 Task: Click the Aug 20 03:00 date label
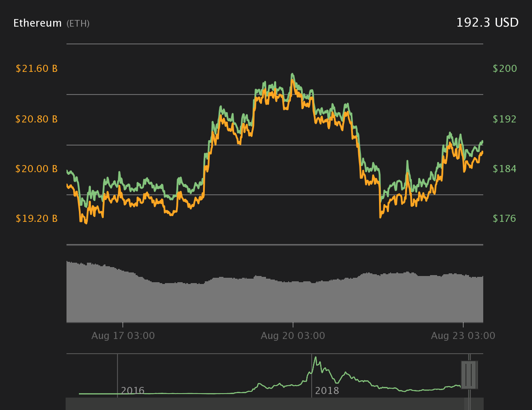point(293,336)
